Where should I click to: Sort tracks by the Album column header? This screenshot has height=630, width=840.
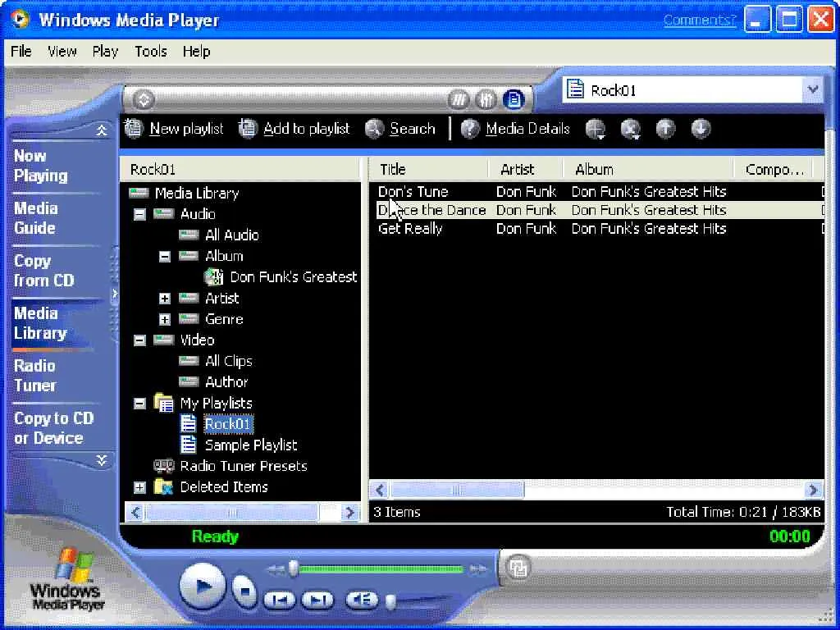[x=648, y=169]
